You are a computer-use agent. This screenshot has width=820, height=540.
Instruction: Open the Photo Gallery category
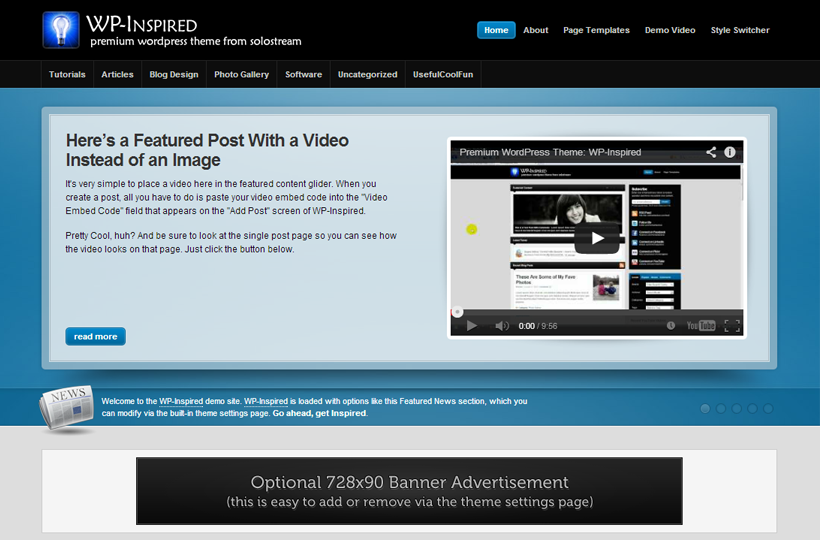pos(242,74)
